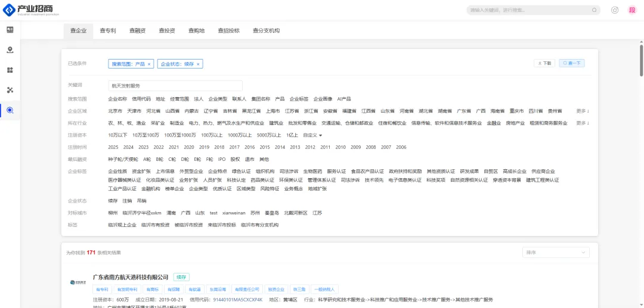Open the 自定义 registered capital dropdown
This screenshot has width=644, height=308.
coord(312,135)
